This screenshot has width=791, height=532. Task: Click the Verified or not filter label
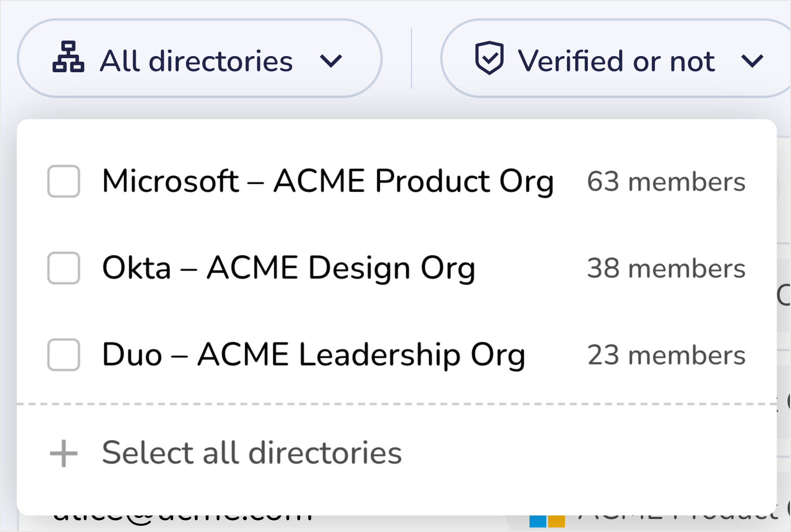616,61
